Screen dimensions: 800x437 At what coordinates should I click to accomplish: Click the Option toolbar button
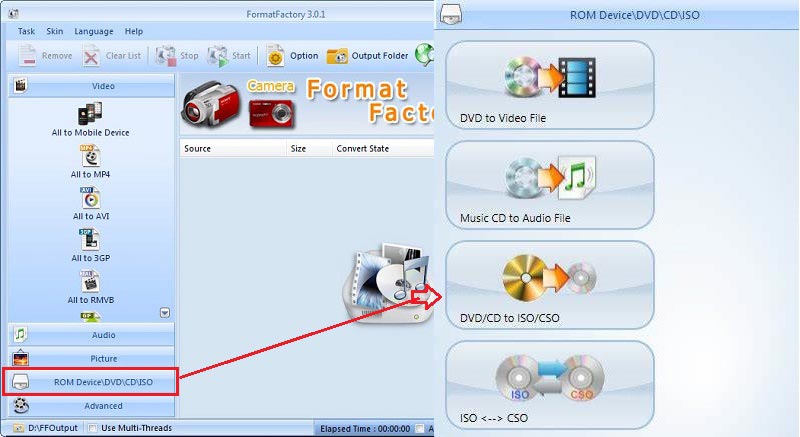pyautogui.click(x=275, y=56)
